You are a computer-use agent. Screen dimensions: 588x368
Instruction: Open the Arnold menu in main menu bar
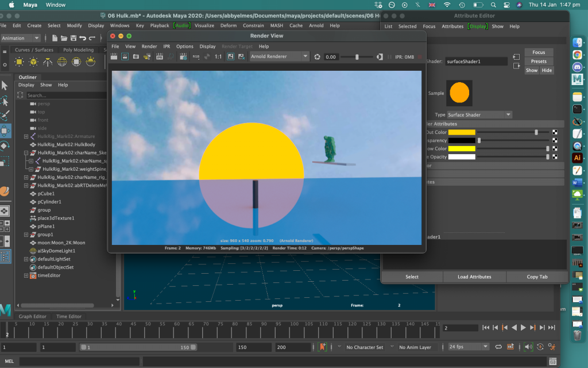316,25
